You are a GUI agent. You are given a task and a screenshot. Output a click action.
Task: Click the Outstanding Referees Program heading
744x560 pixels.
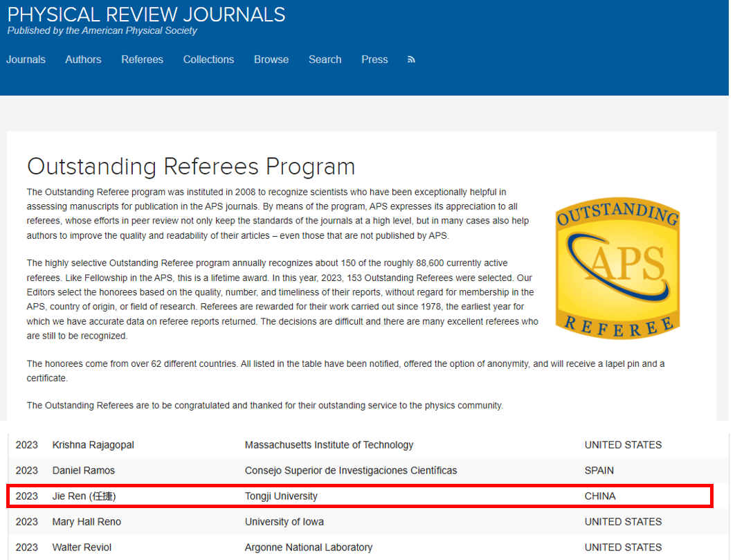[x=190, y=167]
